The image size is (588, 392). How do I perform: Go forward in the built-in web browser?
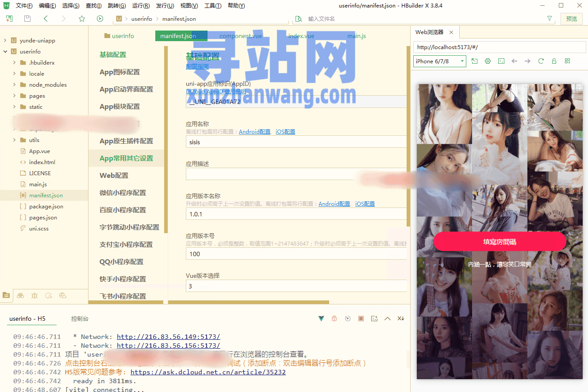coord(527,61)
